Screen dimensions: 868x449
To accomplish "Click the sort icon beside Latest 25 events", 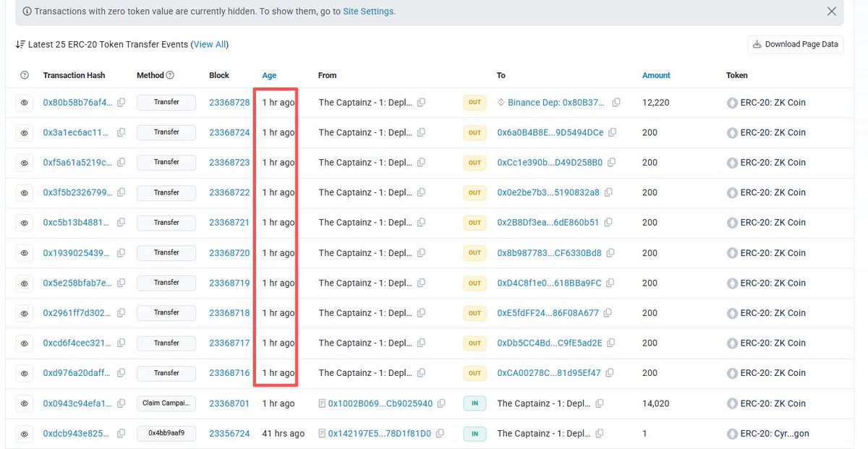I will coord(20,44).
